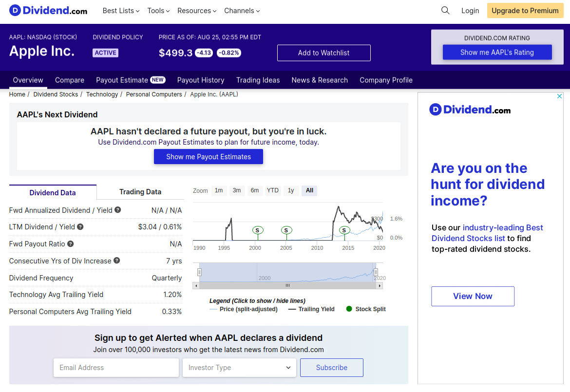
Task: Click the Quarterly dividend frequency value
Action: tap(167, 278)
